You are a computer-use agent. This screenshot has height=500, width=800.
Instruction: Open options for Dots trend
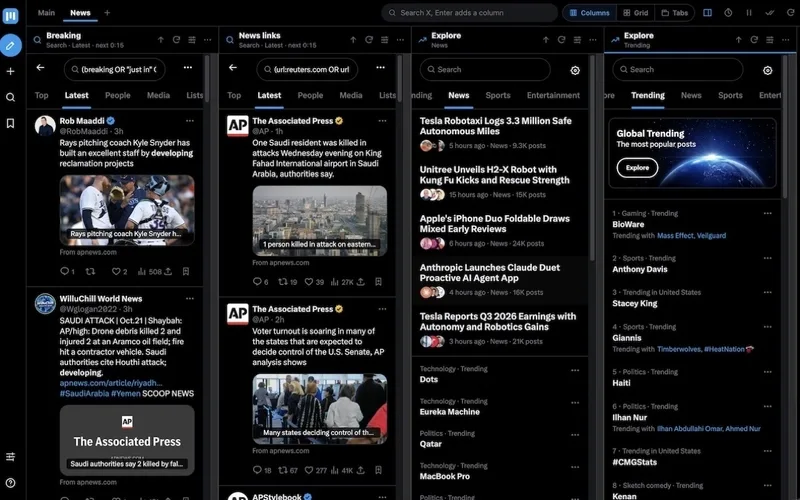[575, 370]
